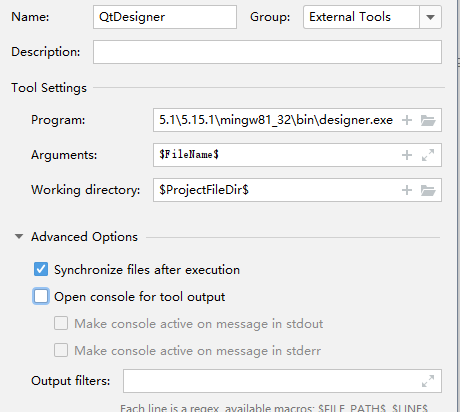Click the insert macro plus icon in Program field

[407, 120]
